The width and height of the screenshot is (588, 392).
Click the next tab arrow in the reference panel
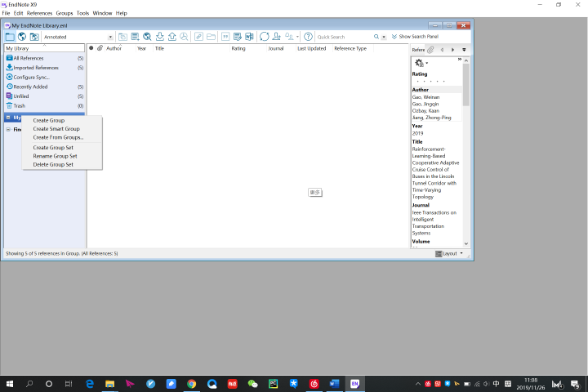pyautogui.click(x=453, y=50)
